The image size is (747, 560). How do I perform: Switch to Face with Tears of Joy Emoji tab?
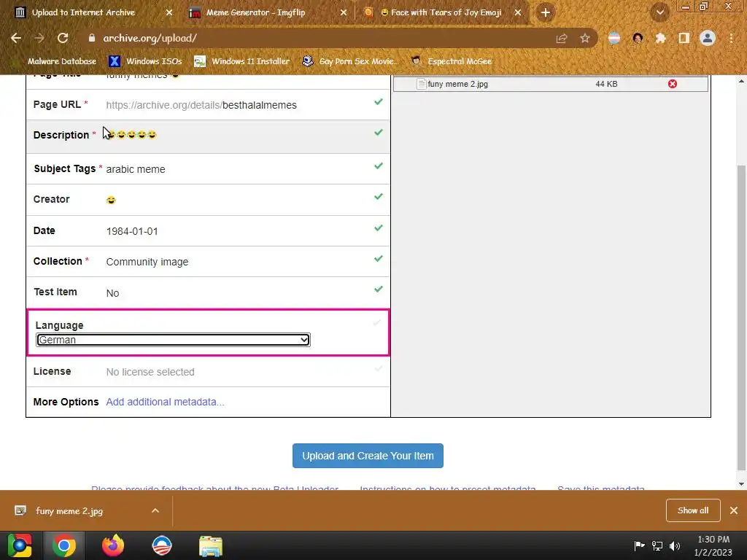click(441, 12)
